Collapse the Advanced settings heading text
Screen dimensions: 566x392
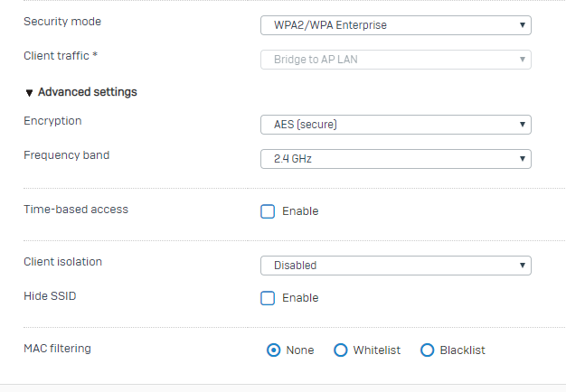[87, 92]
